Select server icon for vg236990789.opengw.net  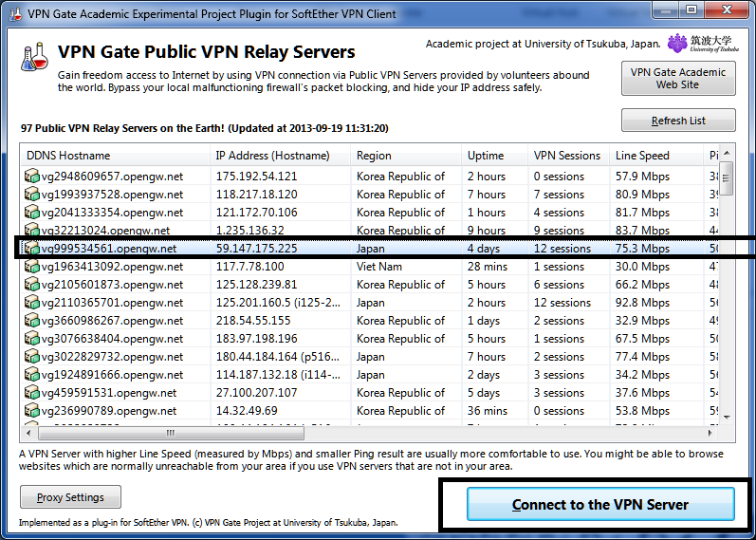click(32, 411)
